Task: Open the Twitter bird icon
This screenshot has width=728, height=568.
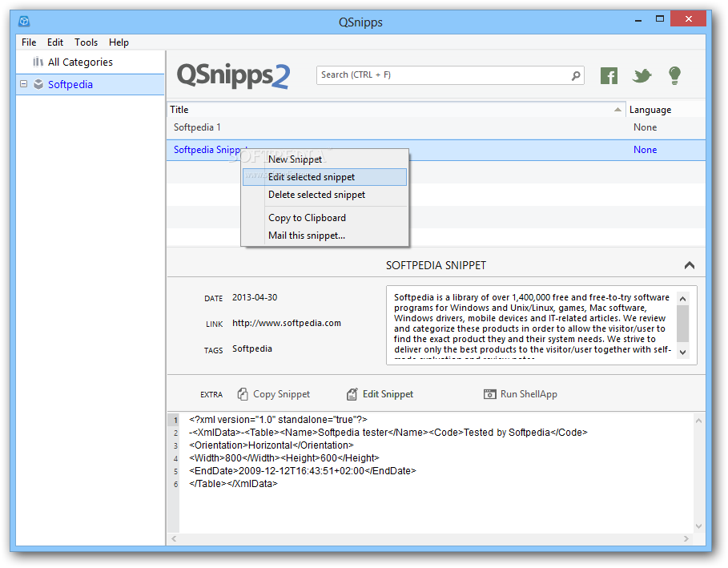Action: click(x=642, y=75)
